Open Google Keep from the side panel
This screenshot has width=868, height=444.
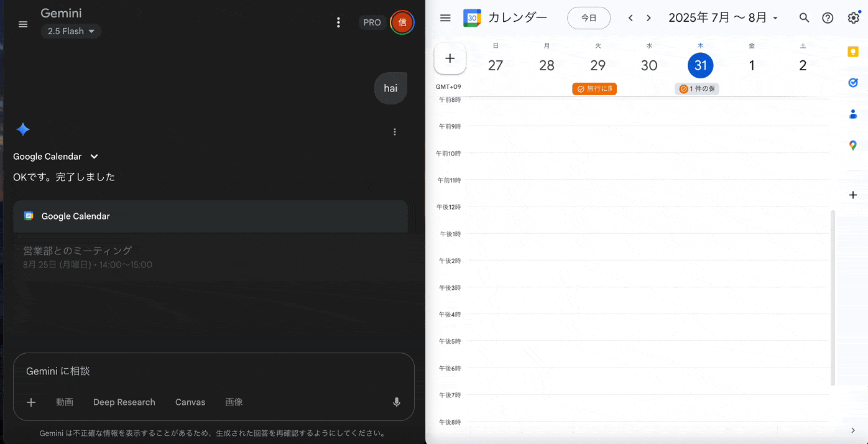pos(853,52)
